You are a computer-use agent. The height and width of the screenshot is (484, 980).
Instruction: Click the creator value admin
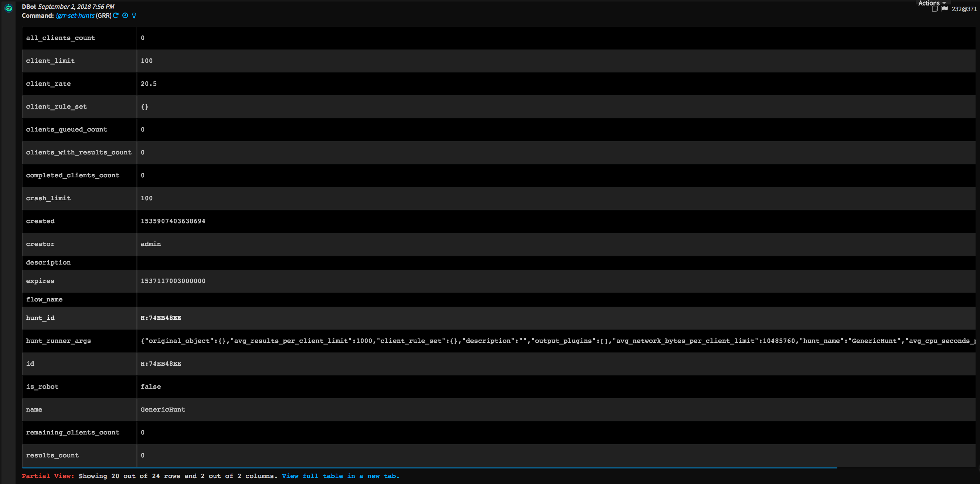[x=151, y=244]
